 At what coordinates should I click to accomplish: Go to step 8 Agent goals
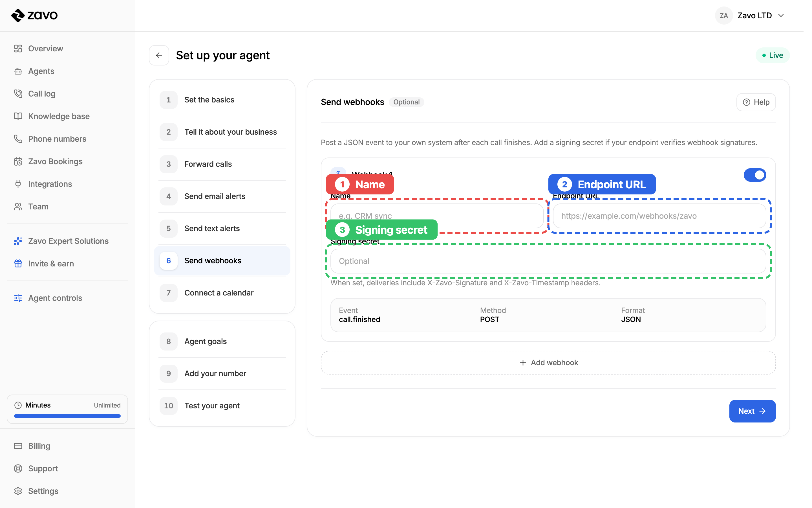pos(222,341)
